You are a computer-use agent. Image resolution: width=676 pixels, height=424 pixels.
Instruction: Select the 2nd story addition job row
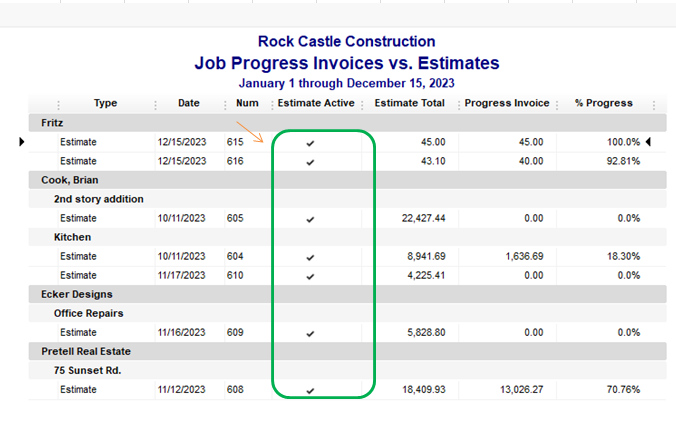tap(347, 199)
